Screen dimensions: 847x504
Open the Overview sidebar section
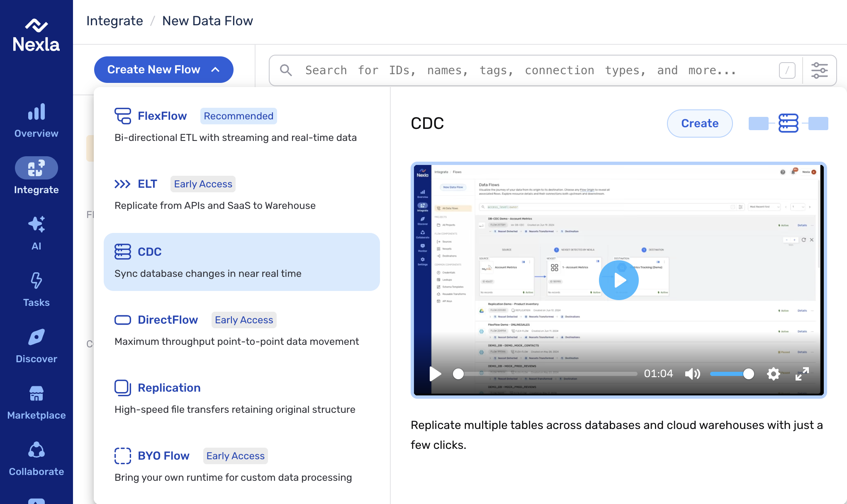pyautogui.click(x=37, y=120)
